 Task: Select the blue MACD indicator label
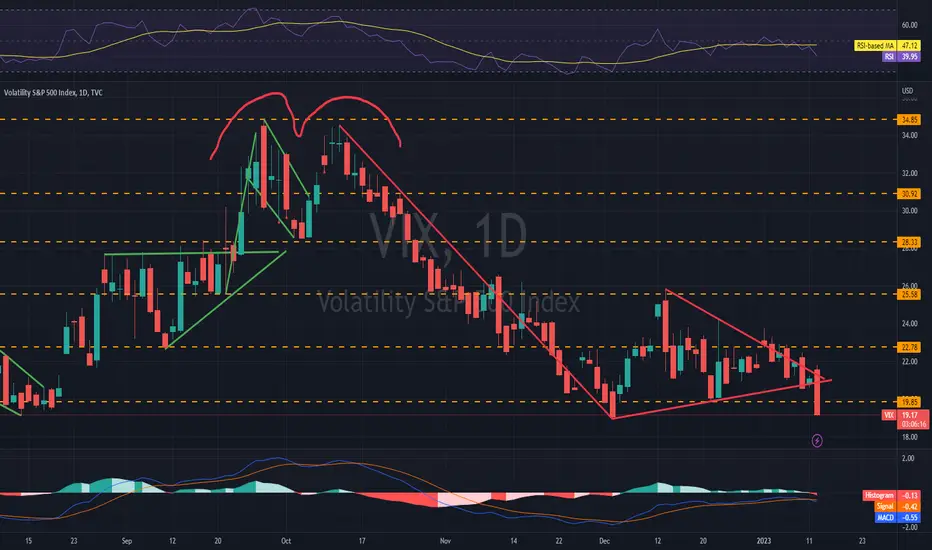coord(885,518)
